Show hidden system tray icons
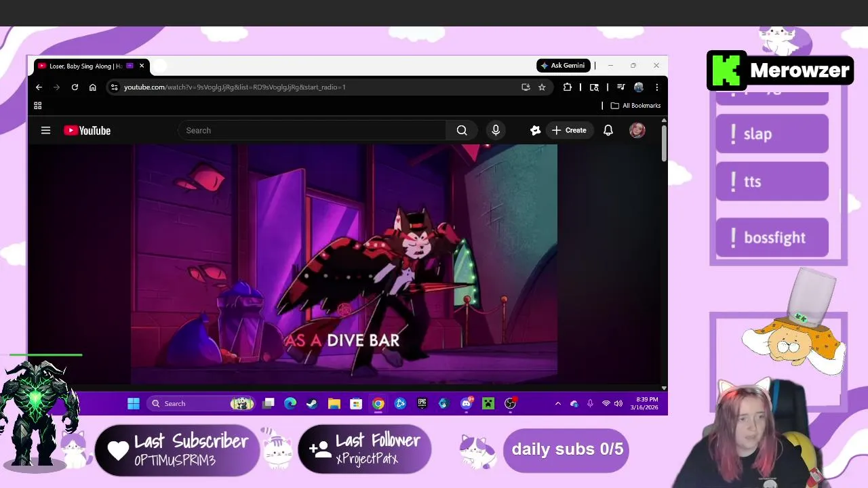The height and width of the screenshot is (488, 868). click(x=558, y=404)
